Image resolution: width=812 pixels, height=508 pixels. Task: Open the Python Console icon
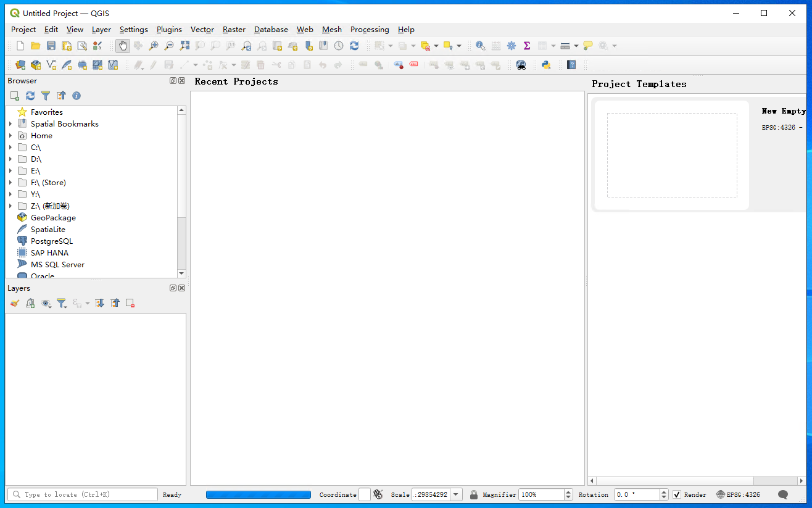coord(546,65)
